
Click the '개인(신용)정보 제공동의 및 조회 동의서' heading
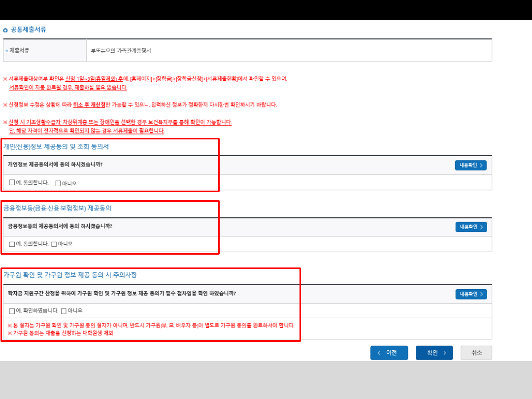[56, 146]
